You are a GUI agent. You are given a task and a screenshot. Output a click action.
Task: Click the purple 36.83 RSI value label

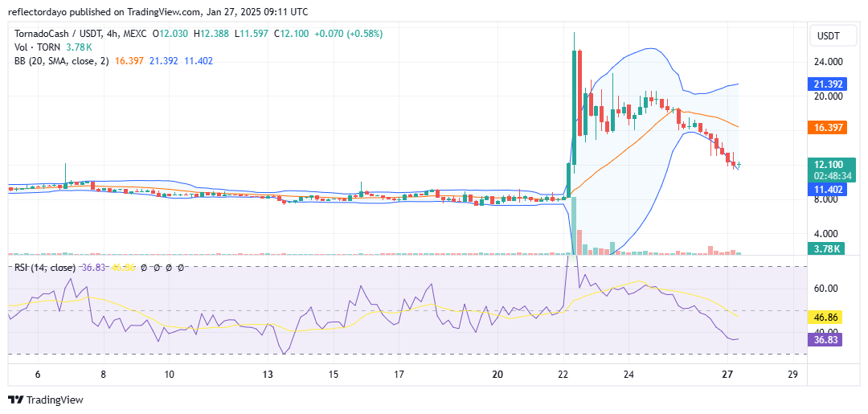click(x=826, y=339)
